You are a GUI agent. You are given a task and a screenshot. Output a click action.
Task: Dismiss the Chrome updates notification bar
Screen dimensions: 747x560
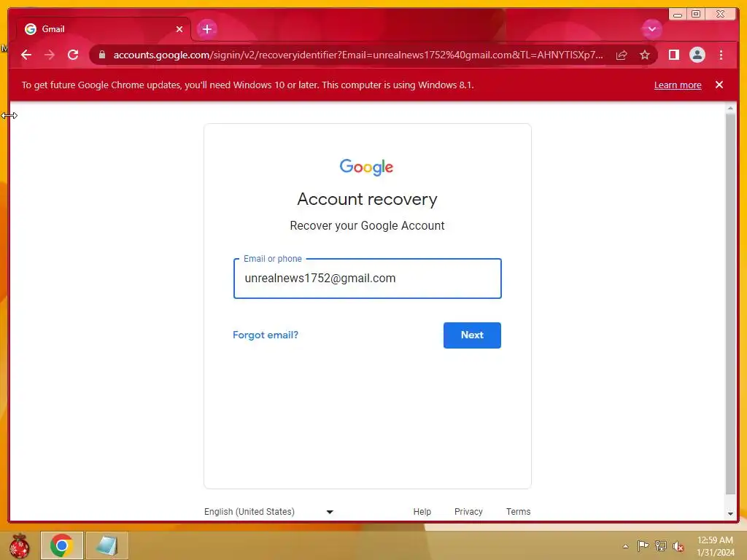[x=719, y=85]
